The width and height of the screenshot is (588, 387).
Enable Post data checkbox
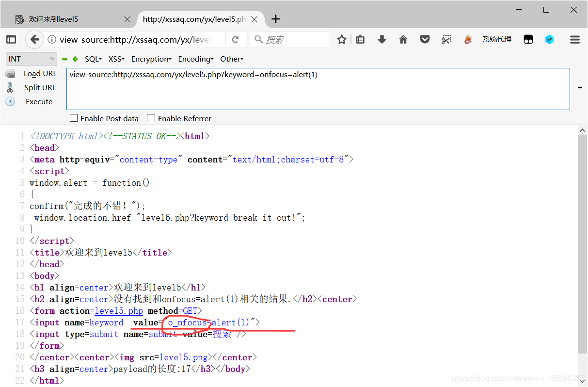tap(74, 118)
